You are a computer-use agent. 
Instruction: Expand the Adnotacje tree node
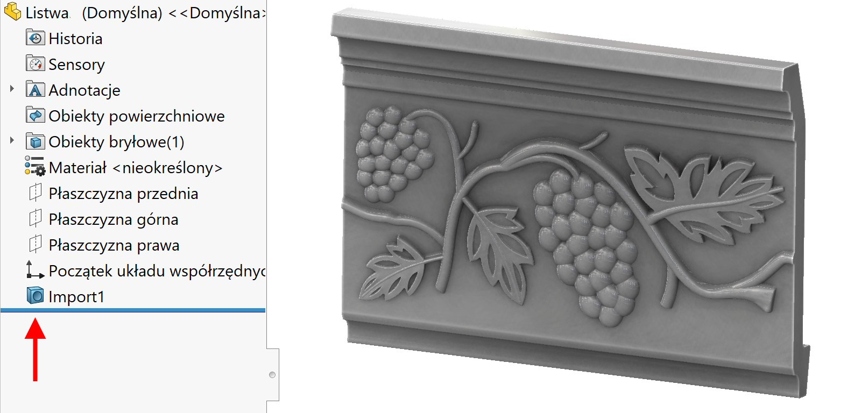click(x=12, y=89)
